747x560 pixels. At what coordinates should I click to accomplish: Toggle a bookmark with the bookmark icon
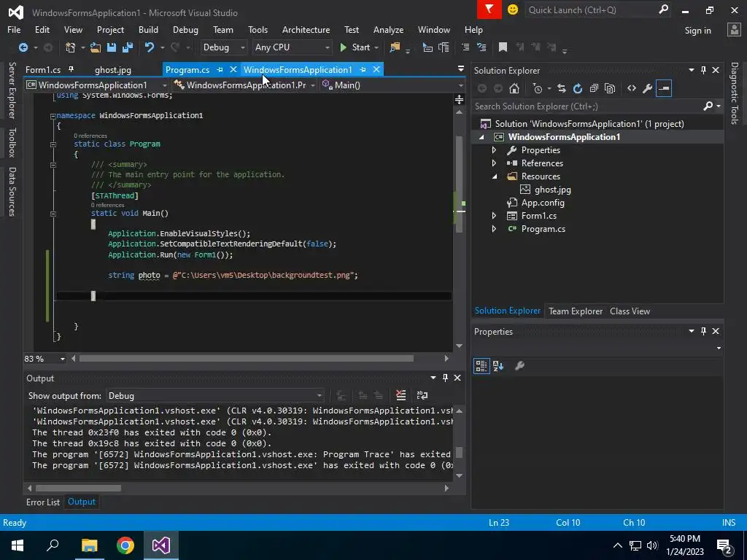[503, 47]
